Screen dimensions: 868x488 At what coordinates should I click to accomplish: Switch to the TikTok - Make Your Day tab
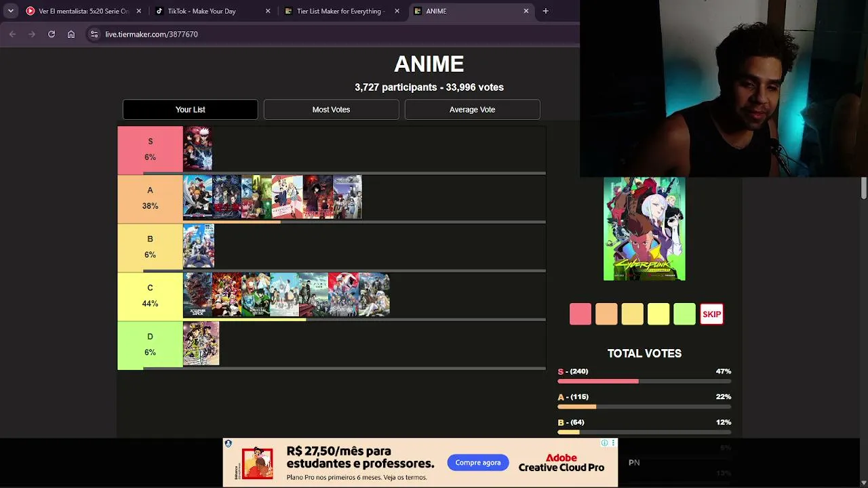pos(212,11)
